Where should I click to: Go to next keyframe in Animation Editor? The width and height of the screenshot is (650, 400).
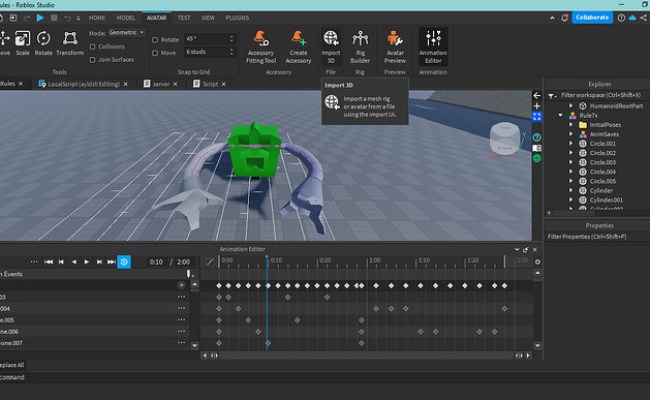pos(99,262)
